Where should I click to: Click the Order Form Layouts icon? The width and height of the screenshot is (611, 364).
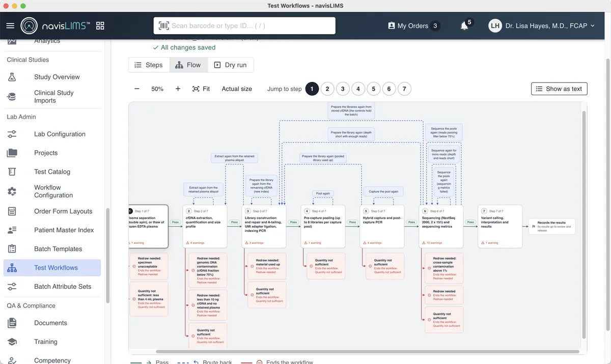point(12,211)
